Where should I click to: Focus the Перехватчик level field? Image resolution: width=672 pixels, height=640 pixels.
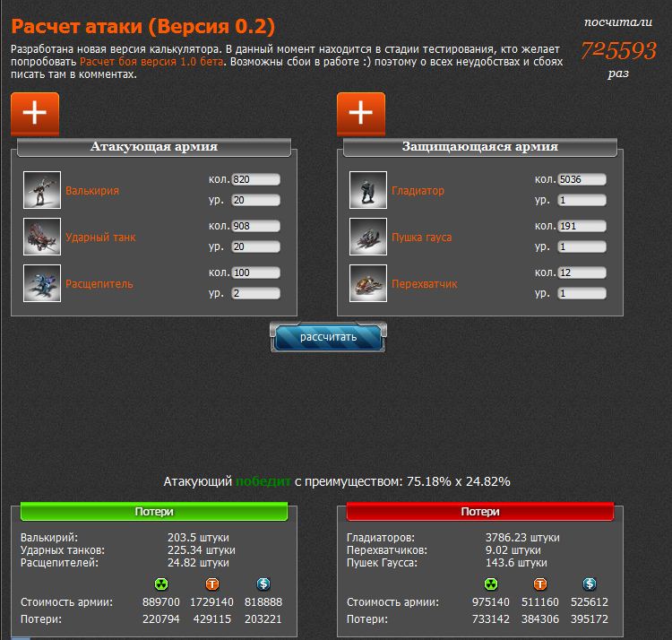point(582,293)
